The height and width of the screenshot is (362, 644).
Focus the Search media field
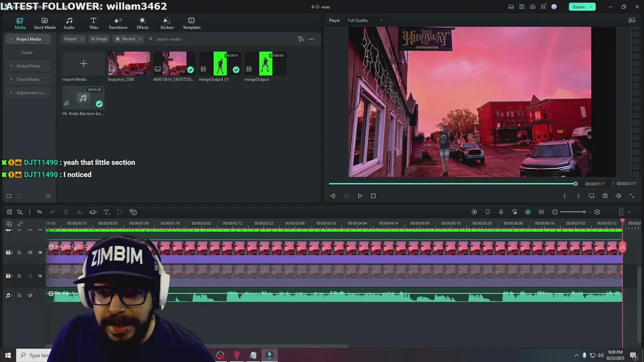[x=221, y=39]
